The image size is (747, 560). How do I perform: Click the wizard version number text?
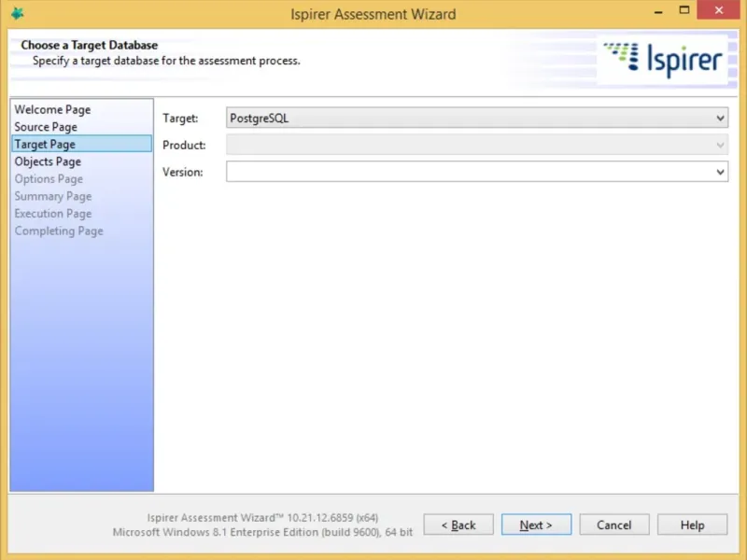[262, 518]
